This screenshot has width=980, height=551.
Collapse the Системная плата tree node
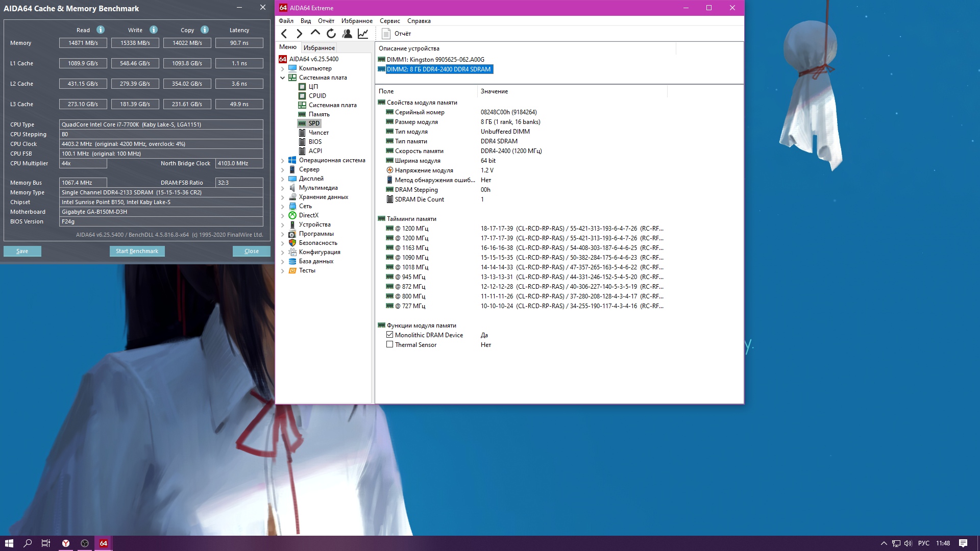(282, 78)
